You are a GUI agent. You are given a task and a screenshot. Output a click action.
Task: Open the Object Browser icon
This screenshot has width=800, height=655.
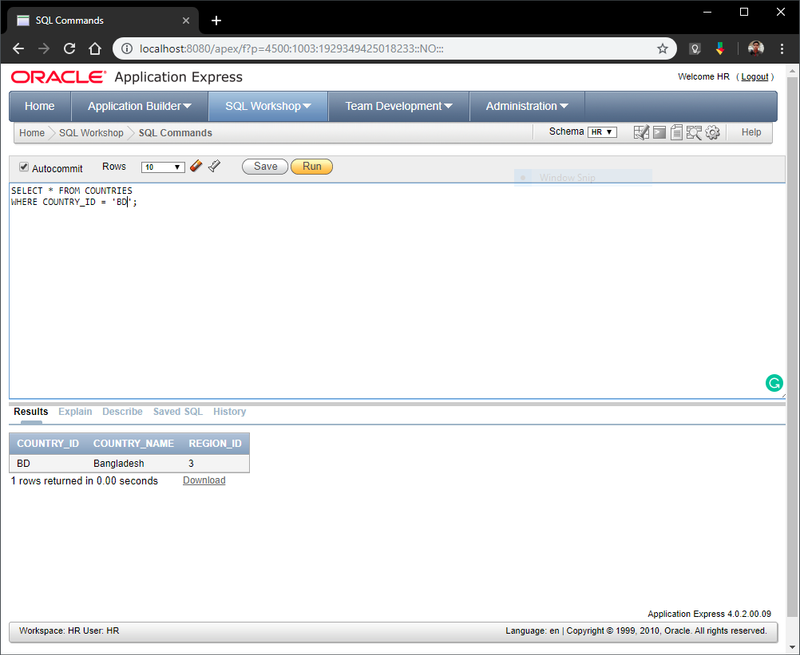pos(641,133)
